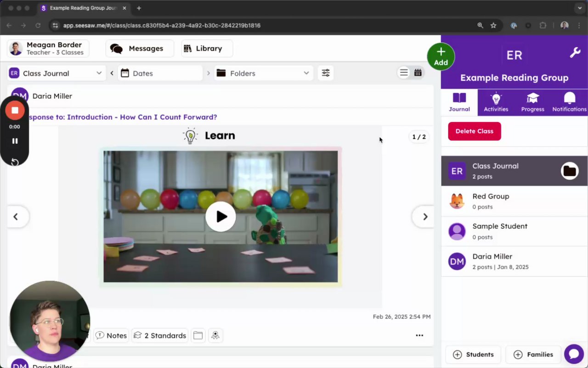Click the Example Reading Group class title
Viewport: 588px width, 368px height.
point(514,78)
